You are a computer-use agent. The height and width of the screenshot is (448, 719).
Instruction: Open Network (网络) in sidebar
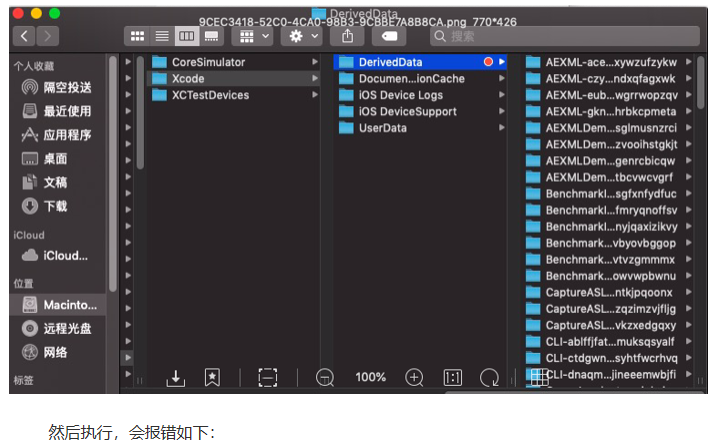pos(46,352)
